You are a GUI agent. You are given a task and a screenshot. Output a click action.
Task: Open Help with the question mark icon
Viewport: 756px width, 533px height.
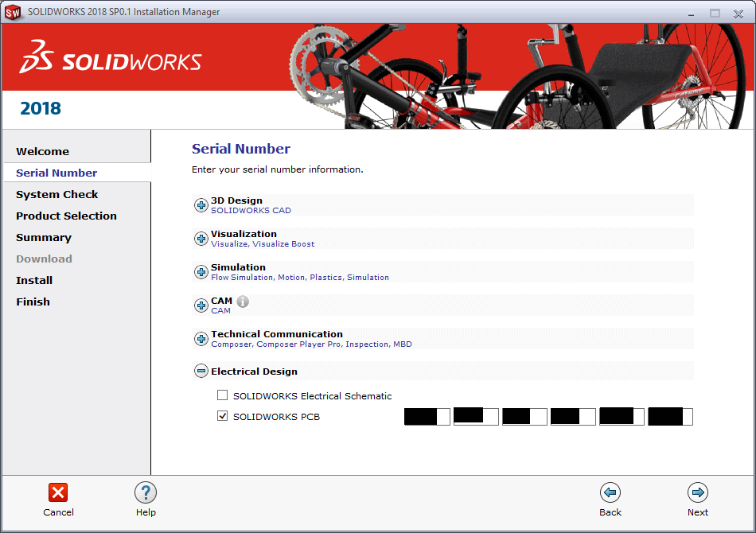click(146, 492)
